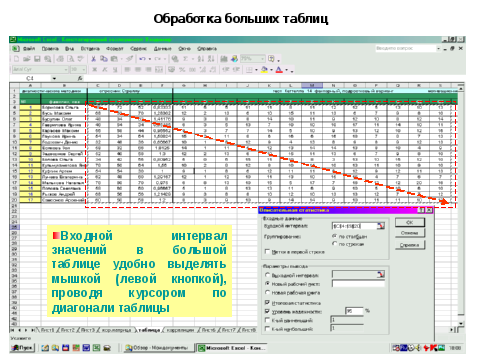Click the Sort Descending icon
The width and height of the screenshot is (480, 360).
[211, 59]
